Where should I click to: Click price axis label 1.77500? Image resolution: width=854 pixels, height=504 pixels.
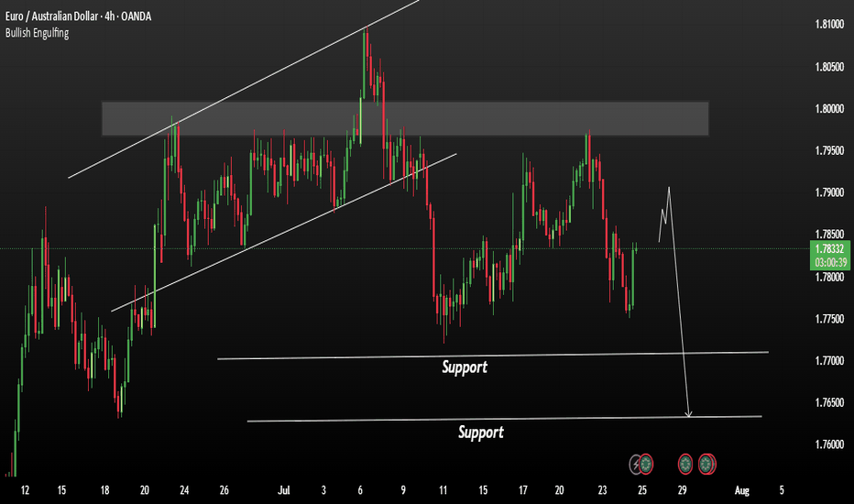click(x=829, y=319)
